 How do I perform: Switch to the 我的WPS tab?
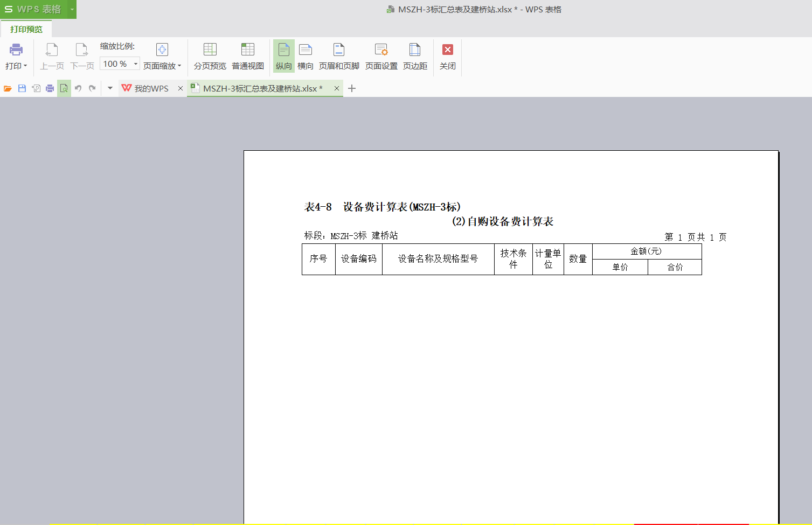(145, 88)
